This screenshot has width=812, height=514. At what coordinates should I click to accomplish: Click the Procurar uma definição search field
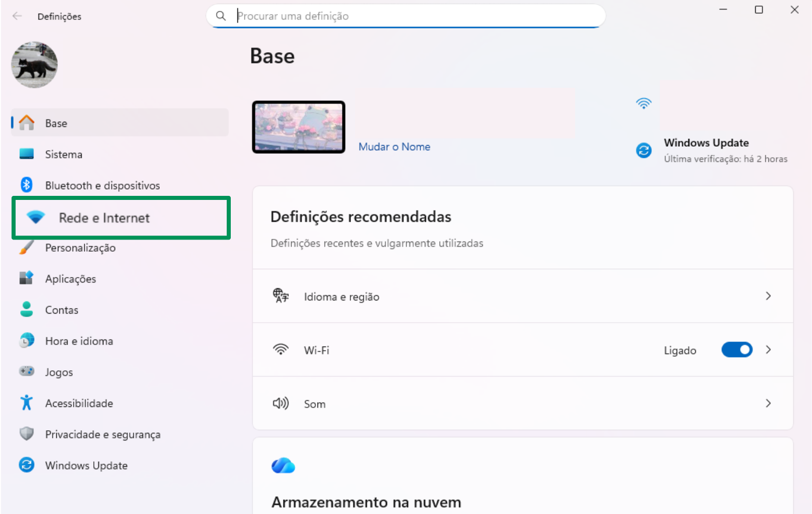pos(406,16)
